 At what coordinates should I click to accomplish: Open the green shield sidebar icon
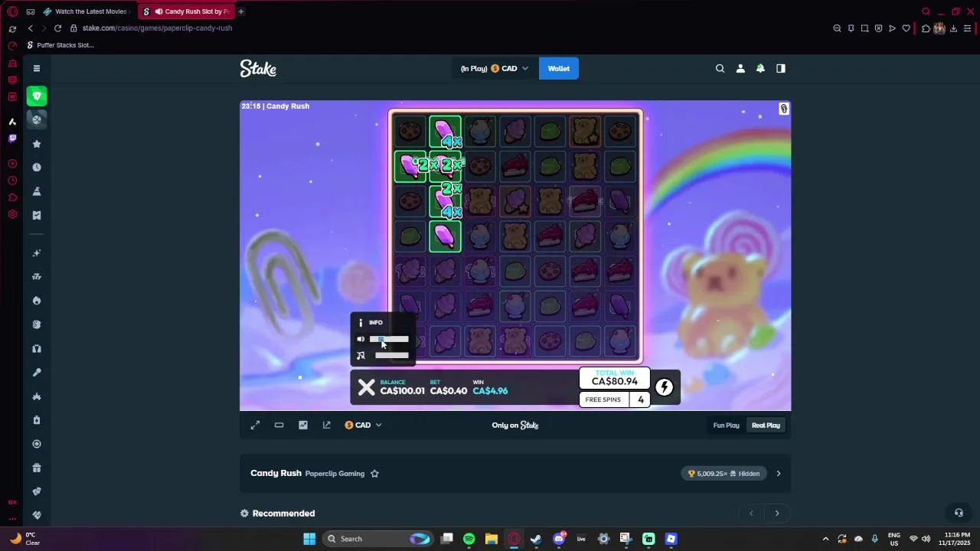click(37, 96)
